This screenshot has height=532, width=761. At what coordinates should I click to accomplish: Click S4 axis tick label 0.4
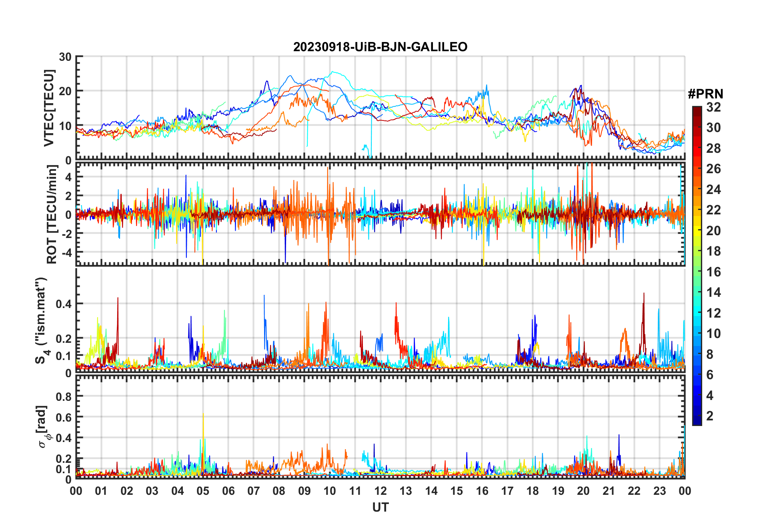(x=64, y=304)
